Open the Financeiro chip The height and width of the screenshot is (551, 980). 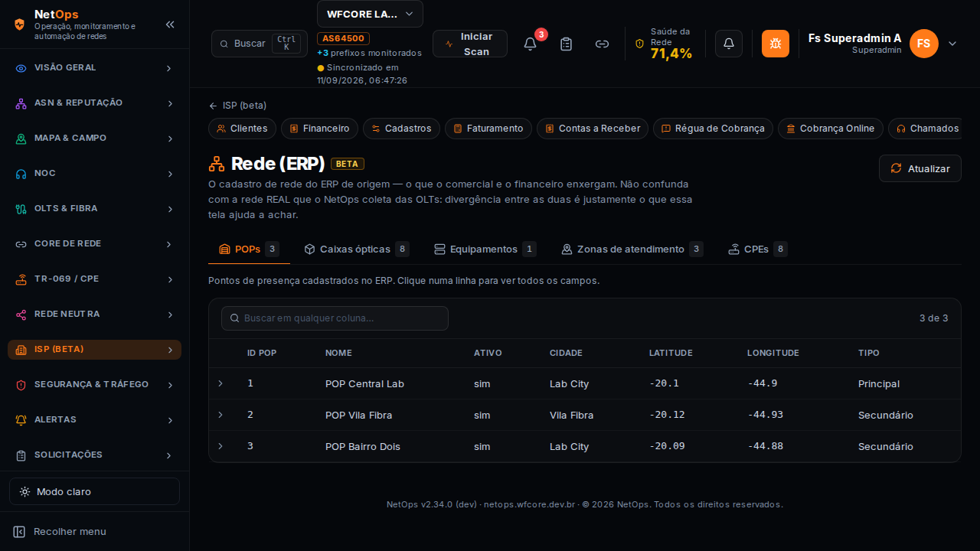tap(319, 129)
